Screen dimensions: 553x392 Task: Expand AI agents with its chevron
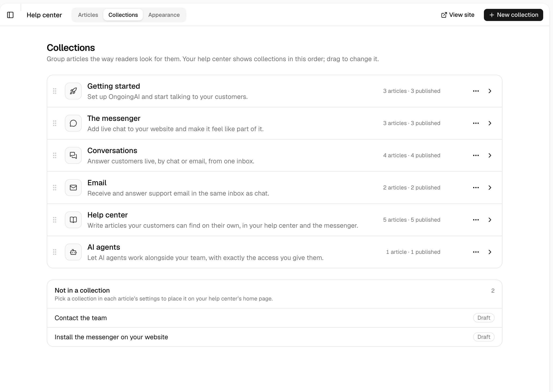point(490,252)
